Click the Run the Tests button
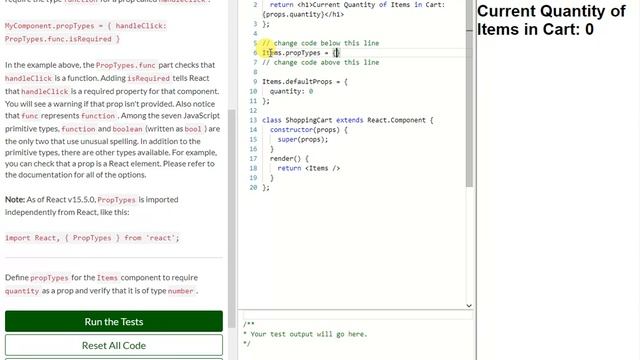The height and width of the screenshot is (360, 640). pos(114,321)
